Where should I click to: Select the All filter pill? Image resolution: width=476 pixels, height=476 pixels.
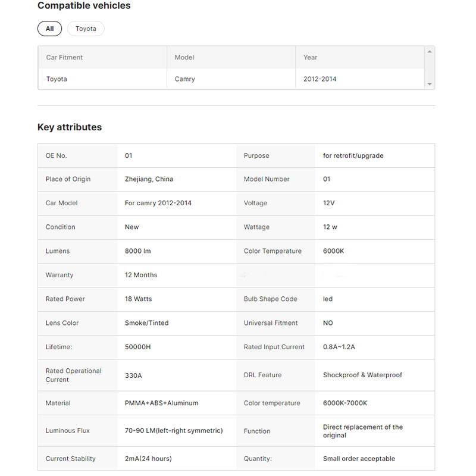(x=49, y=29)
